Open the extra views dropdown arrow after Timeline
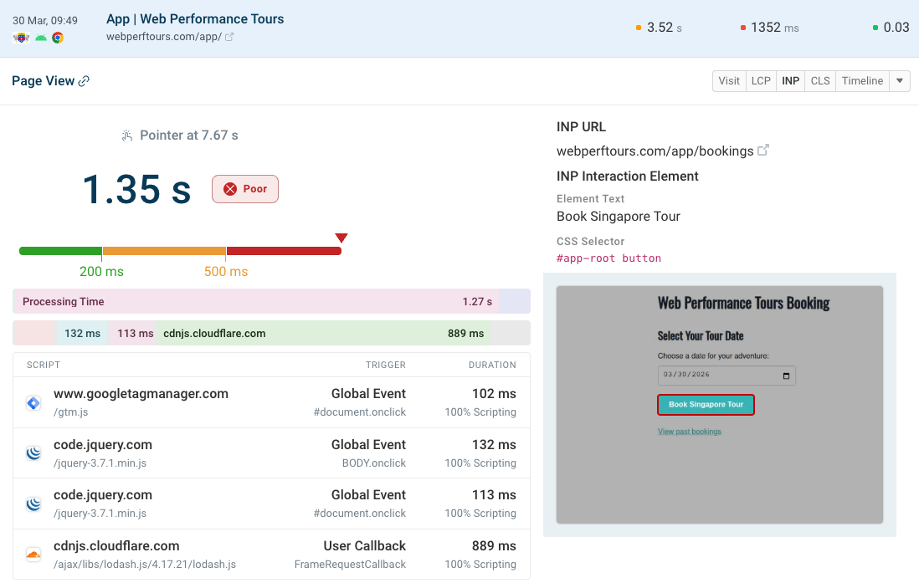Viewport: 919px width, 588px height. tap(899, 80)
